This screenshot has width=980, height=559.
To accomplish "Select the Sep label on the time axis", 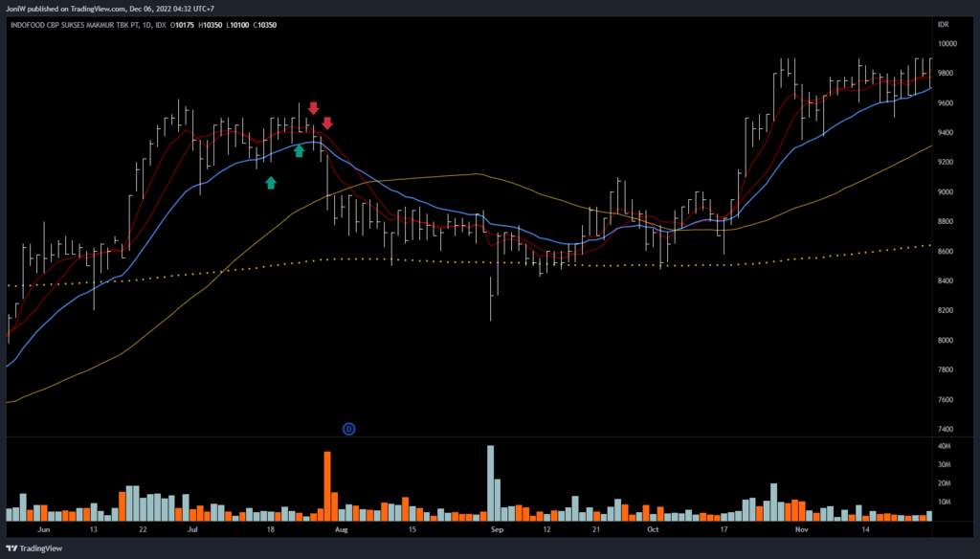I will (x=496, y=528).
